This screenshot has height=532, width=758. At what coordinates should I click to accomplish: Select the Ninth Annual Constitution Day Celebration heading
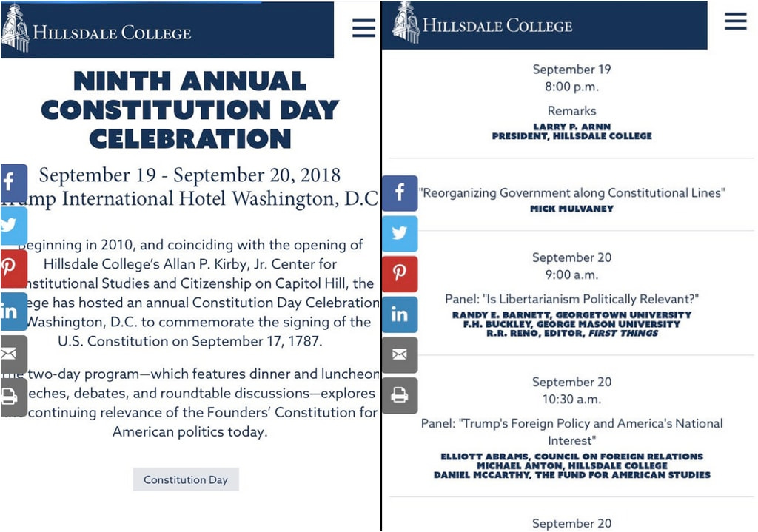[190, 110]
